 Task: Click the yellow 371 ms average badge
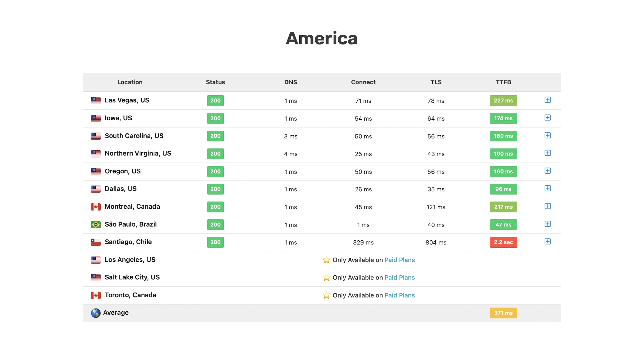point(503,313)
